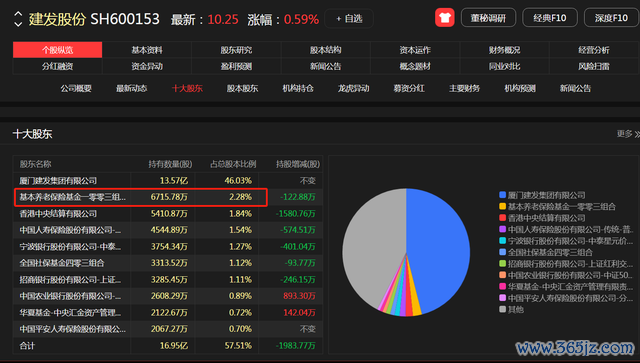Viewport: 640px width, 363px height.
Task: Click blue legend swatch for 厦门建发集团有限公司
Action: (x=502, y=195)
